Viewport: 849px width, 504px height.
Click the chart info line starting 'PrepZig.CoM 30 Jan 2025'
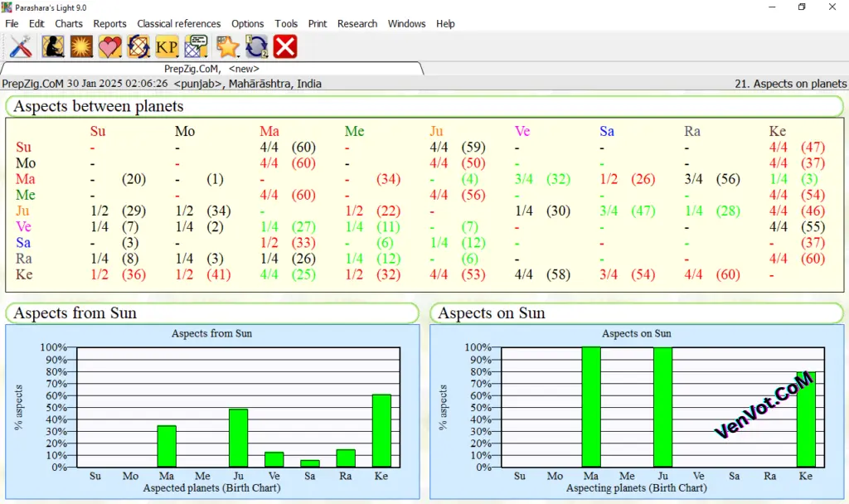162,84
